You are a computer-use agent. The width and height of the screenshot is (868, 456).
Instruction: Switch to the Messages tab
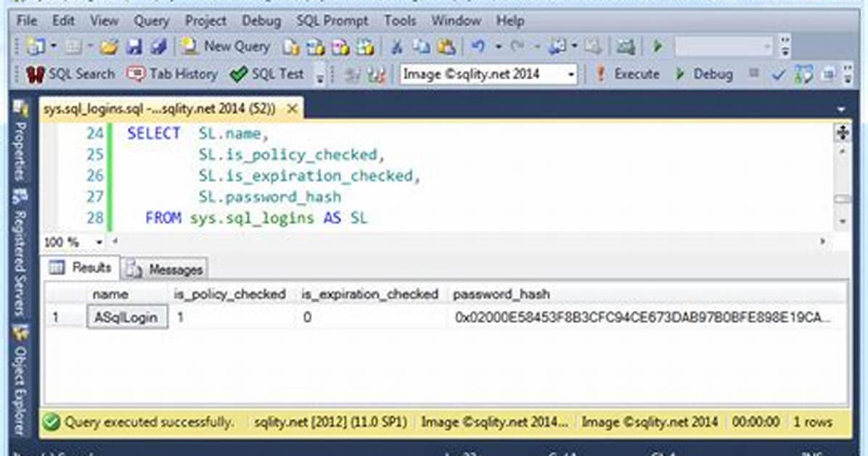(x=165, y=269)
